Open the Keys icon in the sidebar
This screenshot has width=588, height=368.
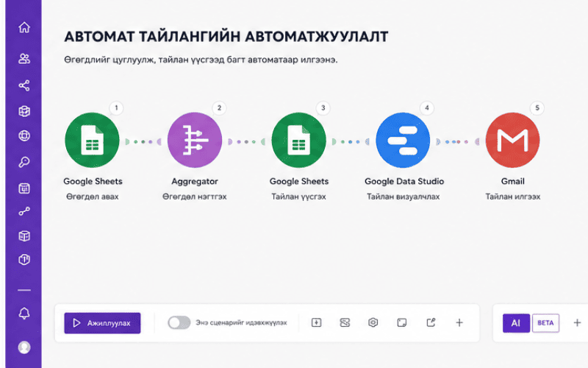24,162
